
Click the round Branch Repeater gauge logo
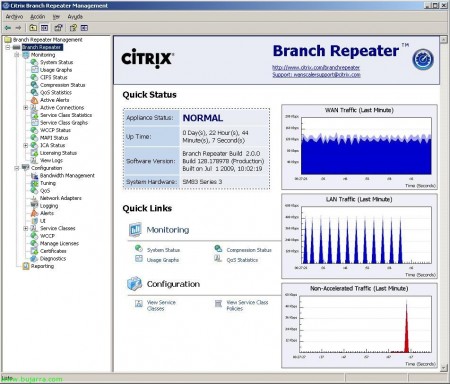coord(423,60)
